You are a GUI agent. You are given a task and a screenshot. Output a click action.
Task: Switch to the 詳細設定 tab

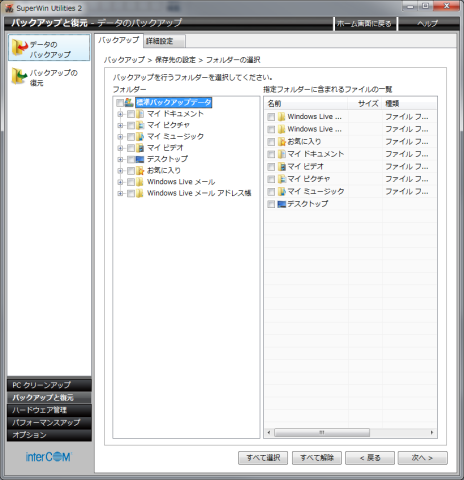(x=165, y=41)
